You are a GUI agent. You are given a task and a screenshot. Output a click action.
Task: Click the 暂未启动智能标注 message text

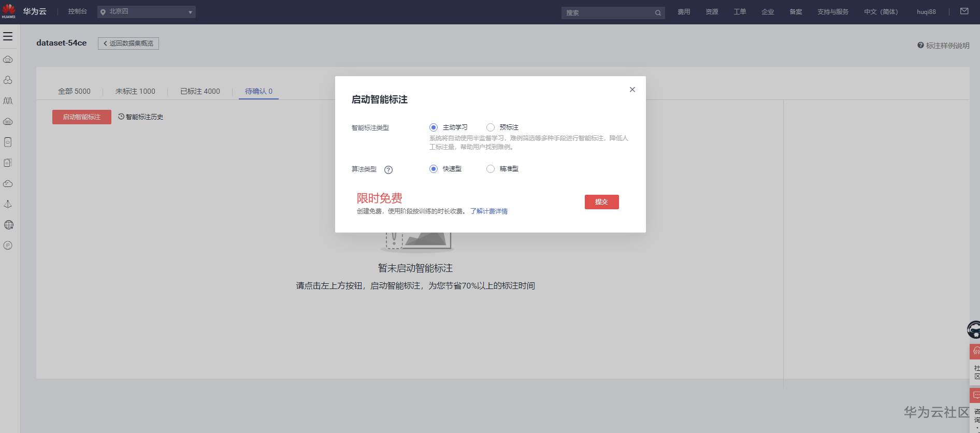pyautogui.click(x=415, y=268)
